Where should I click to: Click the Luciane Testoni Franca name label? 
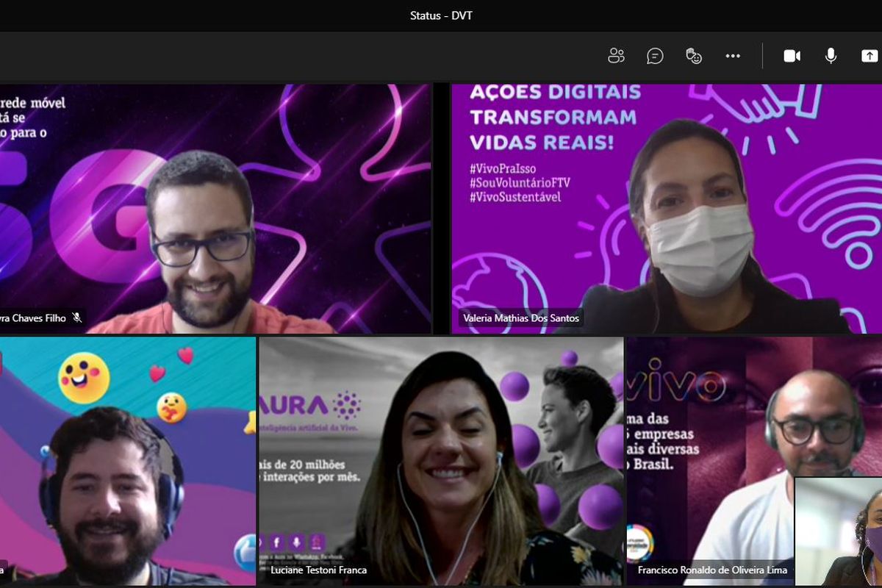pos(319,570)
